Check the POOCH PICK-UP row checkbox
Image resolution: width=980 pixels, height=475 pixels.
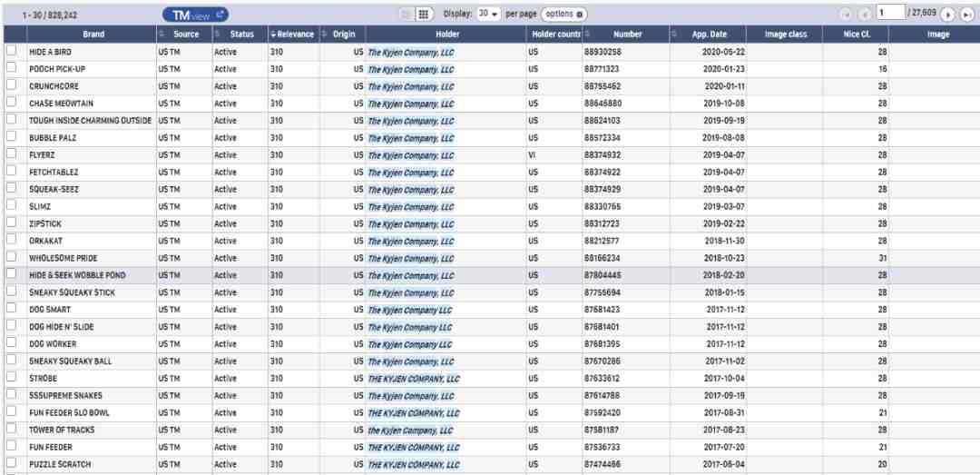(x=11, y=67)
